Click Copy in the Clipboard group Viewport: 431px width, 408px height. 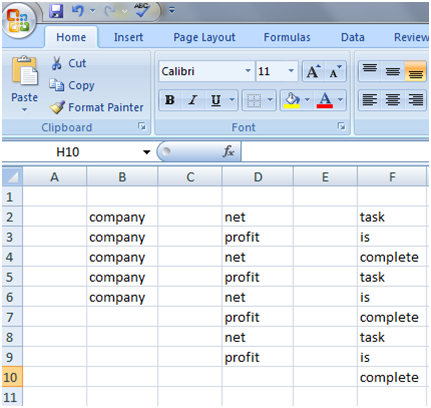pos(72,85)
